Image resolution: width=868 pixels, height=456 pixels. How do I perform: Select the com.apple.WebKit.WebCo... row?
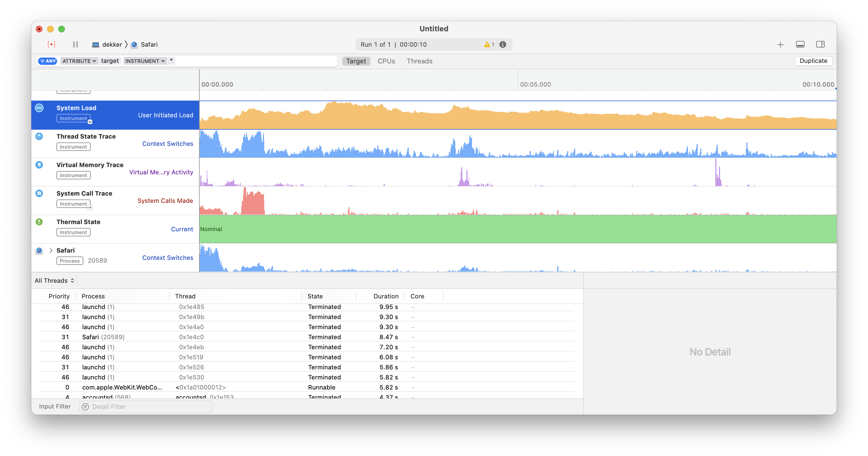pyautogui.click(x=307, y=387)
